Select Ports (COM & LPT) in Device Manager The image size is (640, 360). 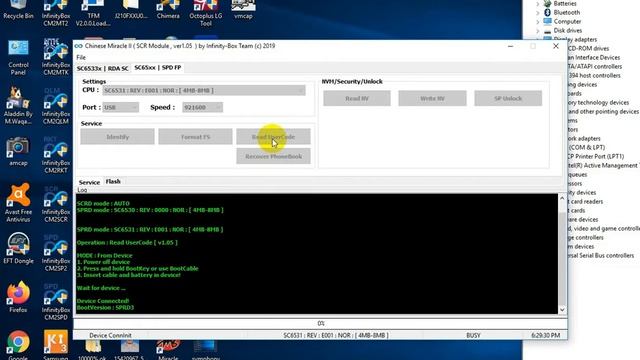586,147
